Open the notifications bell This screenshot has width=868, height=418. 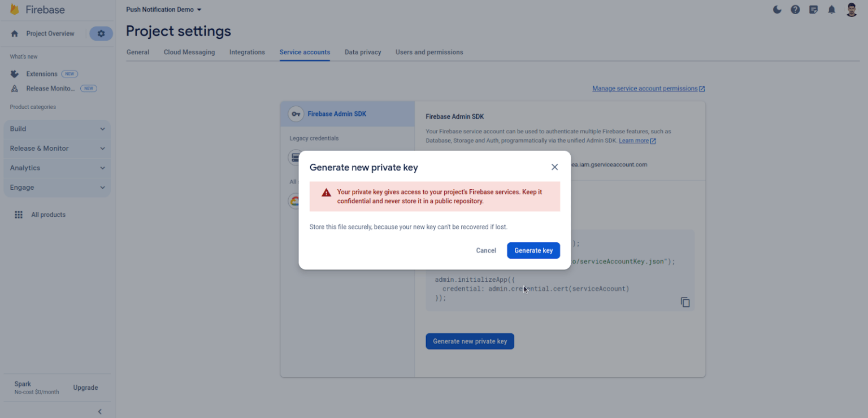tap(831, 10)
